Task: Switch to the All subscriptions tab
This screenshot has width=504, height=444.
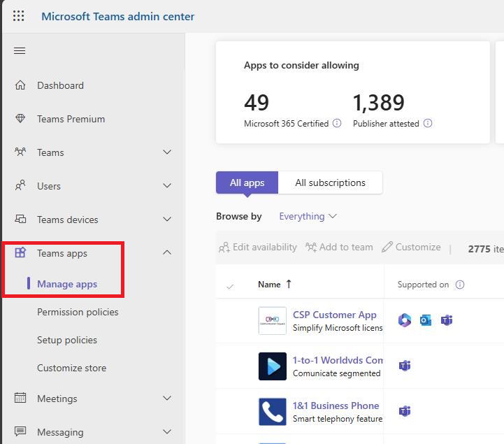Action: [330, 182]
